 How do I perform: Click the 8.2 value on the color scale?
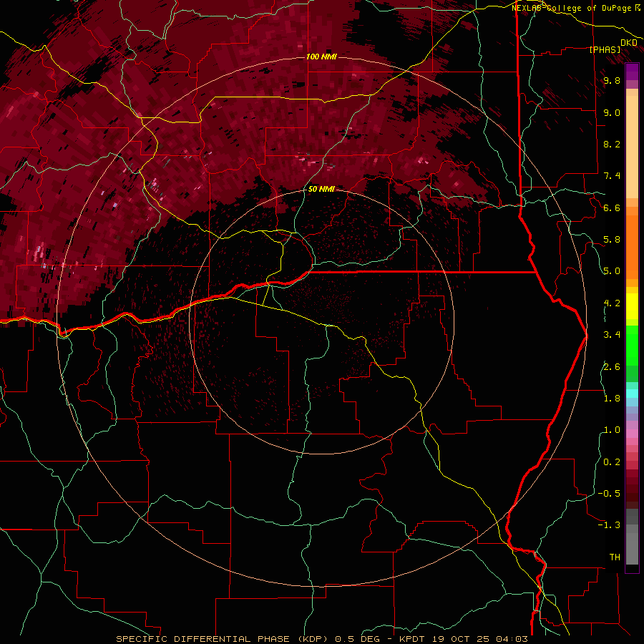(612, 145)
